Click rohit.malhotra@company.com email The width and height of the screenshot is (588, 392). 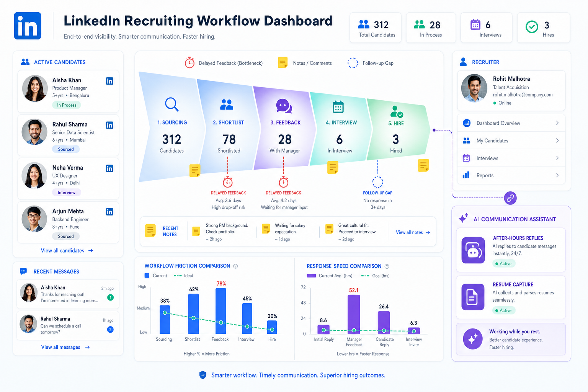point(523,95)
